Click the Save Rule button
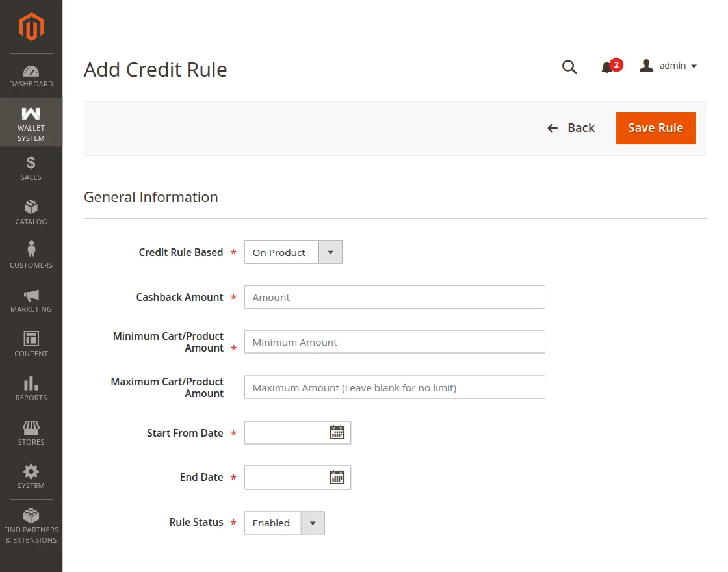728x572 pixels. pyautogui.click(x=656, y=128)
